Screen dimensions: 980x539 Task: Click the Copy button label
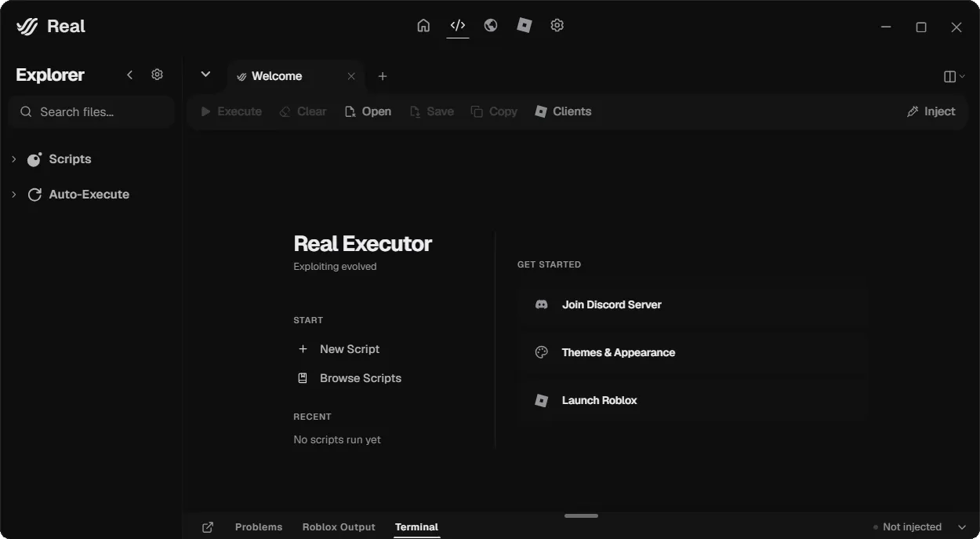pyautogui.click(x=503, y=111)
